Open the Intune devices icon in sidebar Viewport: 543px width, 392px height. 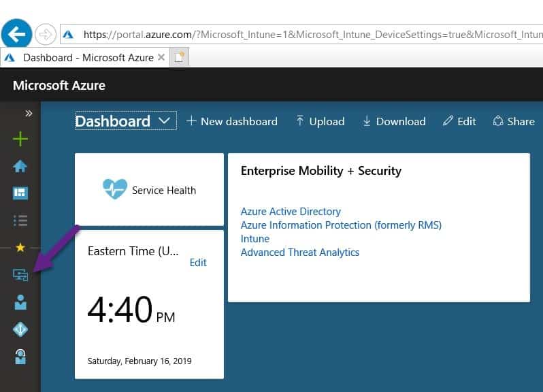click(x=20, y=275)
